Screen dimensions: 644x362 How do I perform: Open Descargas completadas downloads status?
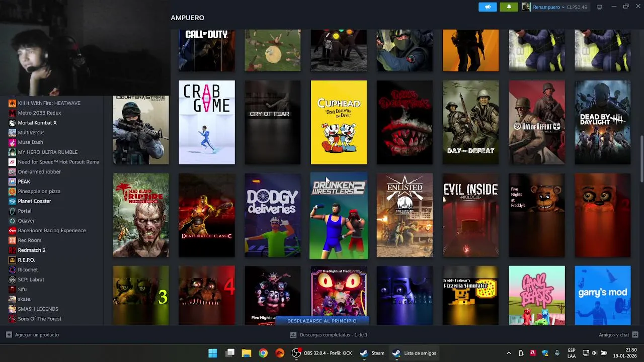(329, 335)
